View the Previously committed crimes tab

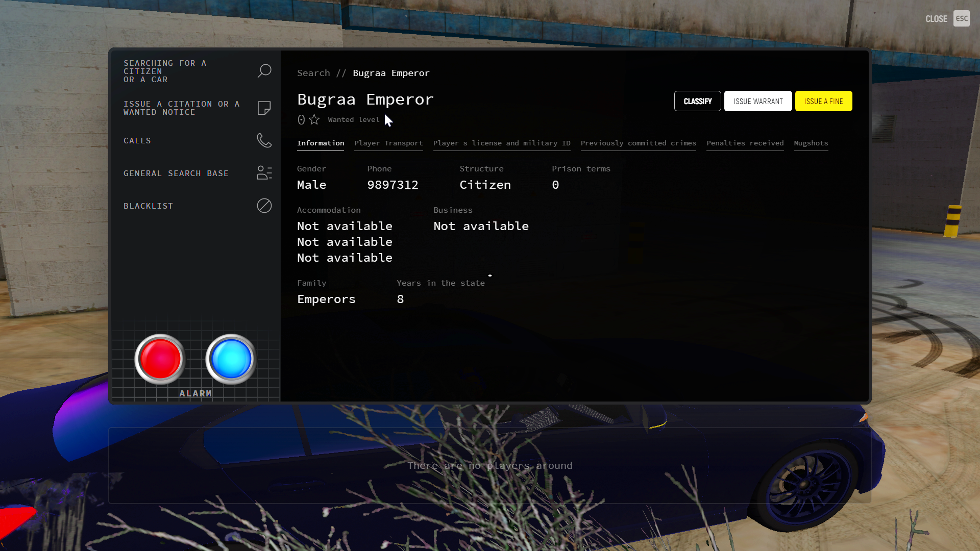click(x=638, y=143)
